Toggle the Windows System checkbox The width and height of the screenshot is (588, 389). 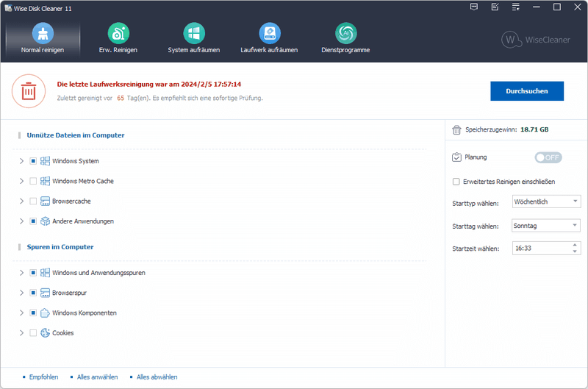point(33,161)
